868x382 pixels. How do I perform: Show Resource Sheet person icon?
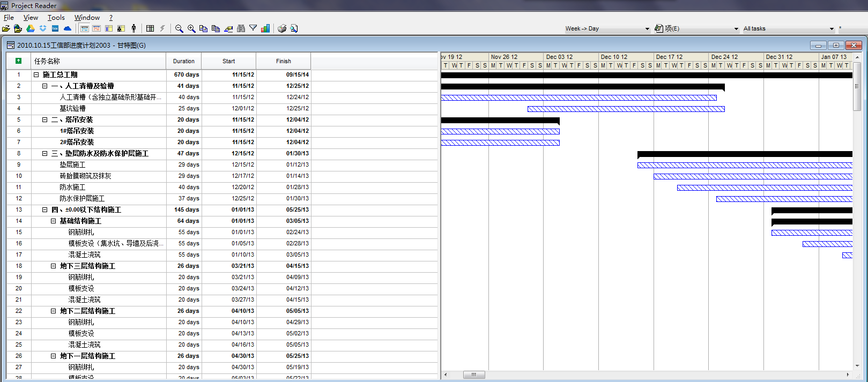click(133, 28)
